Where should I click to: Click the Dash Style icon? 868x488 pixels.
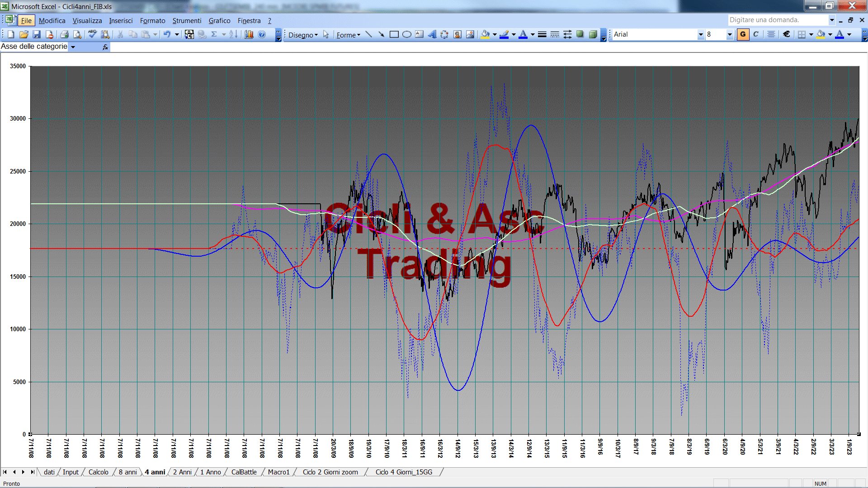click(x=555, y=34)
